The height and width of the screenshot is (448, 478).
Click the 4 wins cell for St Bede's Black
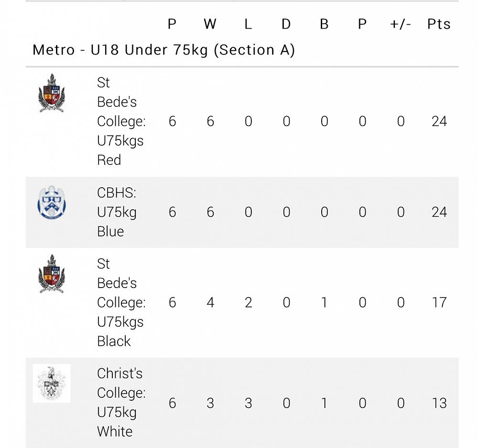point(210,302)
